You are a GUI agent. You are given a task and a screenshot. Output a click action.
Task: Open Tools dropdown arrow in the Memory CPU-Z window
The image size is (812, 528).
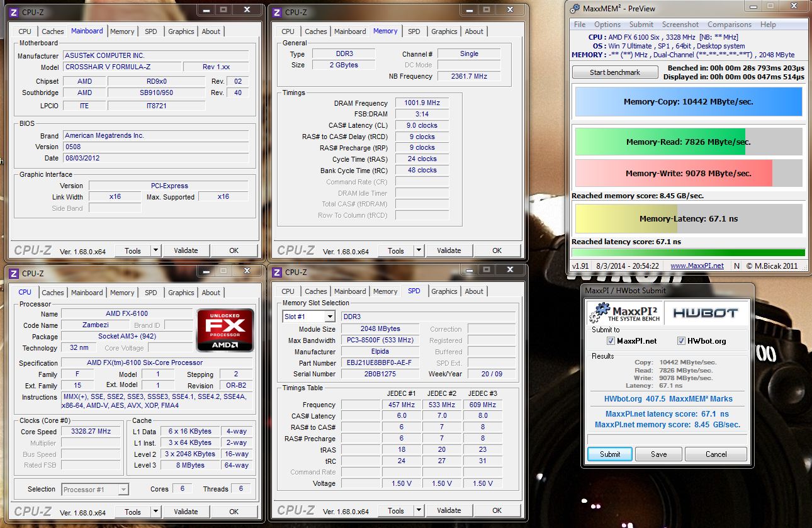tap(419, 250)
